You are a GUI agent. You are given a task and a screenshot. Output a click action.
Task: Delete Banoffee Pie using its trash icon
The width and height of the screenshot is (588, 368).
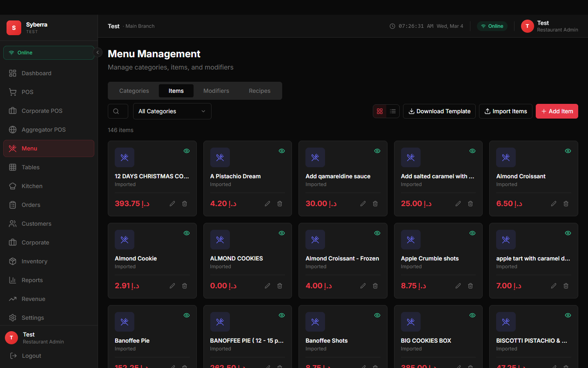click(185, 367)
